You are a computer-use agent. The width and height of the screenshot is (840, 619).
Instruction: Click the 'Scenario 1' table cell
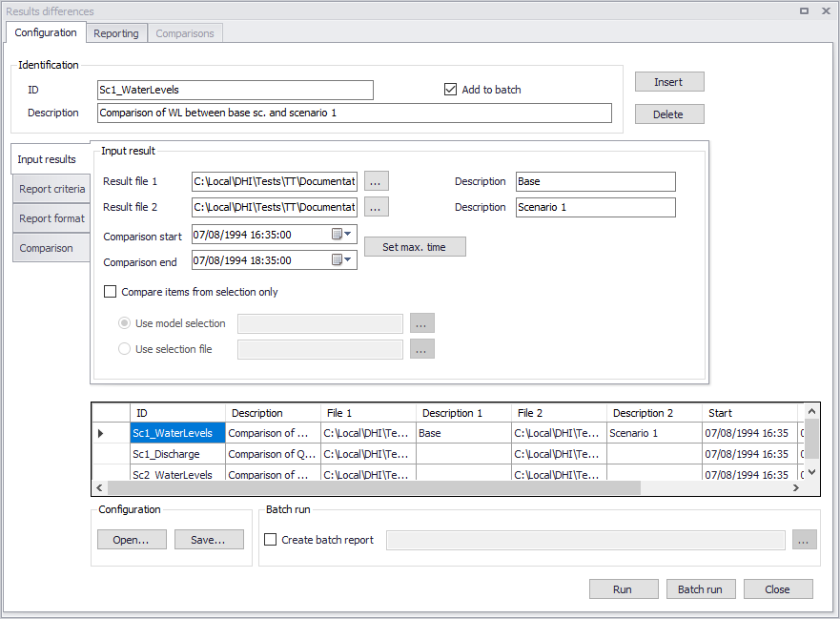tap(654, 433)
